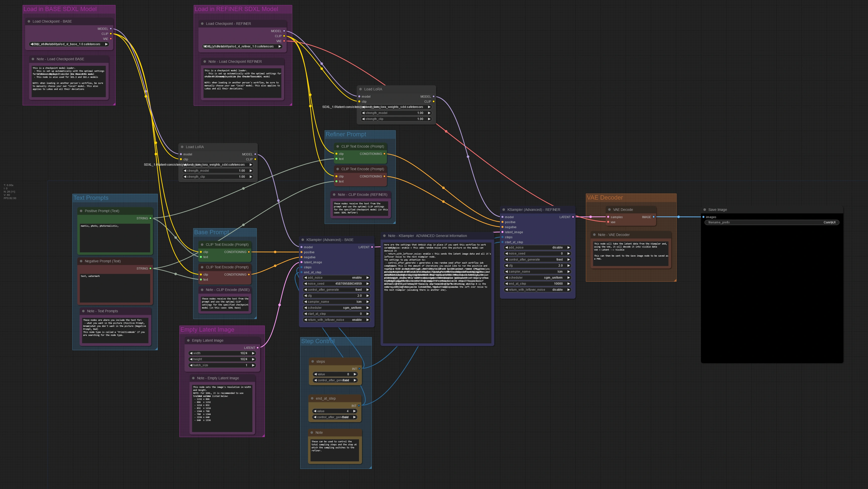Collapse the Positive Prompt (Text) node dot
This screenshot has width=868, height=489.
[81, 211]
